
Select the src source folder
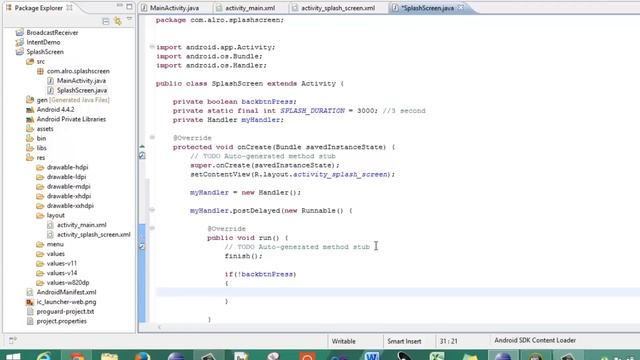click(x=40, y=62)
